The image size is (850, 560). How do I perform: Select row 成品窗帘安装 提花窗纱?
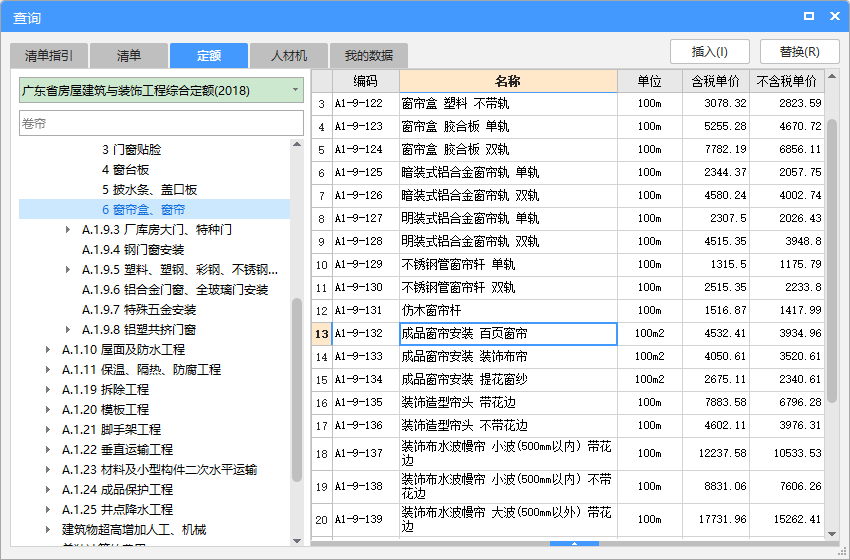568,379
